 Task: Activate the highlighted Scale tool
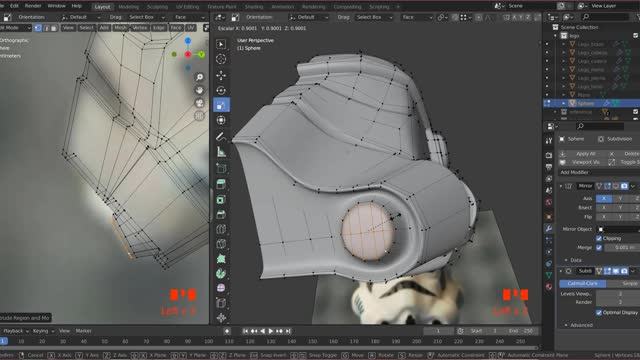pyautogui.click(x=221, y=105)
